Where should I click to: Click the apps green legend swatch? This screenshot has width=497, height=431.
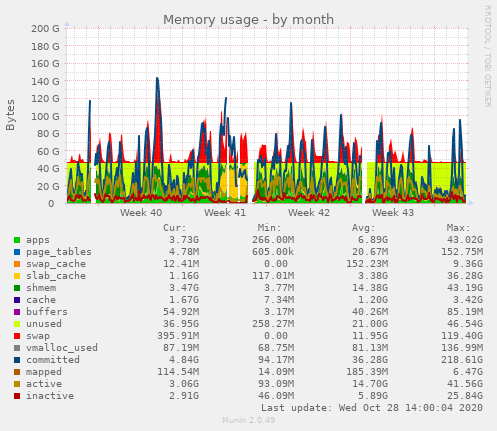tap(17, 240)
